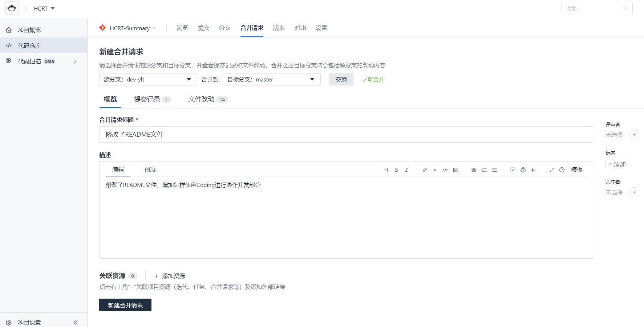Click the 新建合并请求 submit button
The image size is (644, 327).
[125, 305]
